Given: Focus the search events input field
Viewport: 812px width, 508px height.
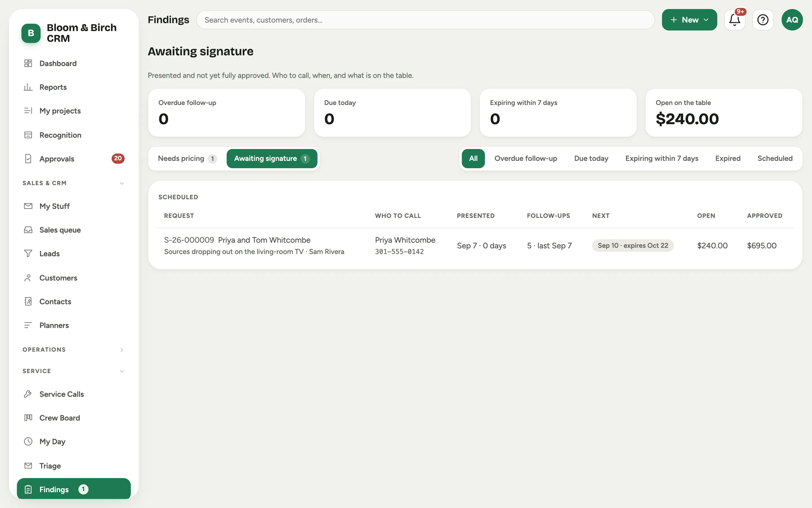Looking at the screenshot, I should (x=425, y=20).
